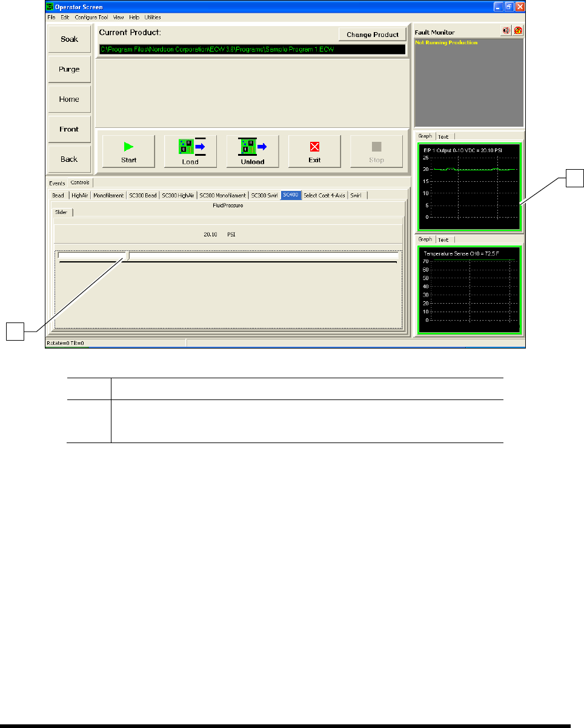Click the Home button

tap(69, 99)
